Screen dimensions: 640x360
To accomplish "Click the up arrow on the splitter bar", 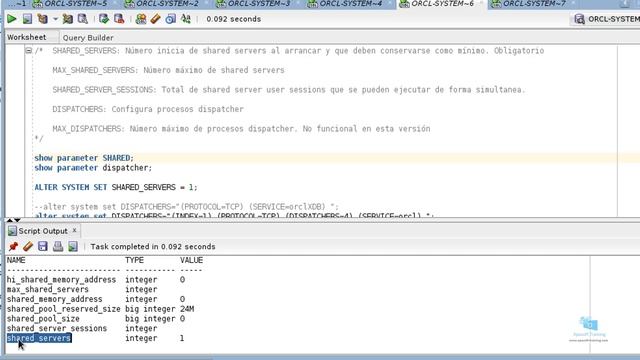I will 9,220.
